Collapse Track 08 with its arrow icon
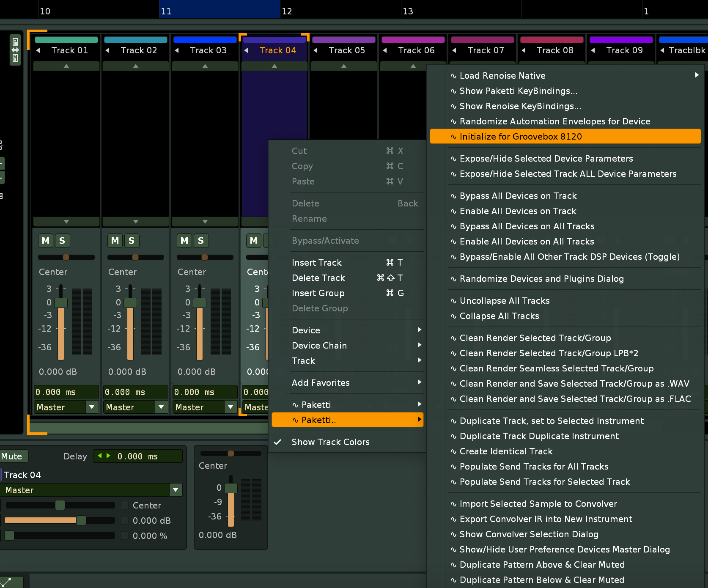 524,50
